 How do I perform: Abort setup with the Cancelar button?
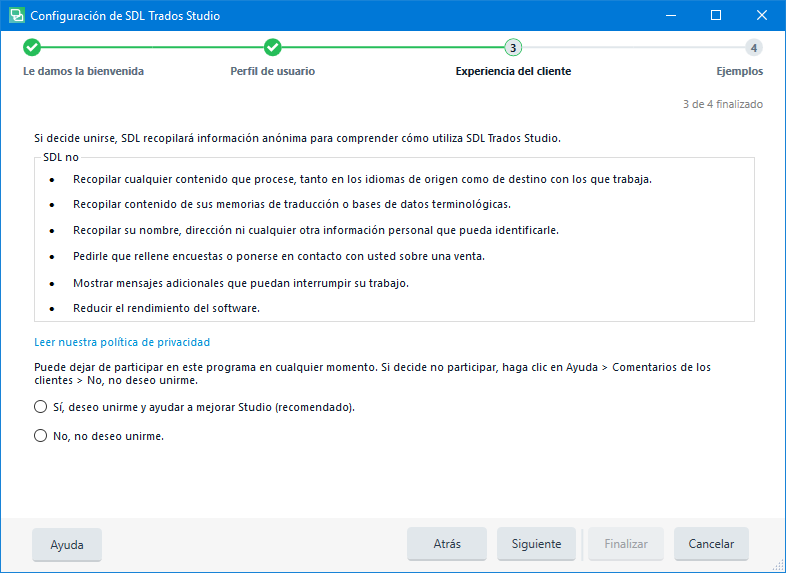[x=711, y=544]
